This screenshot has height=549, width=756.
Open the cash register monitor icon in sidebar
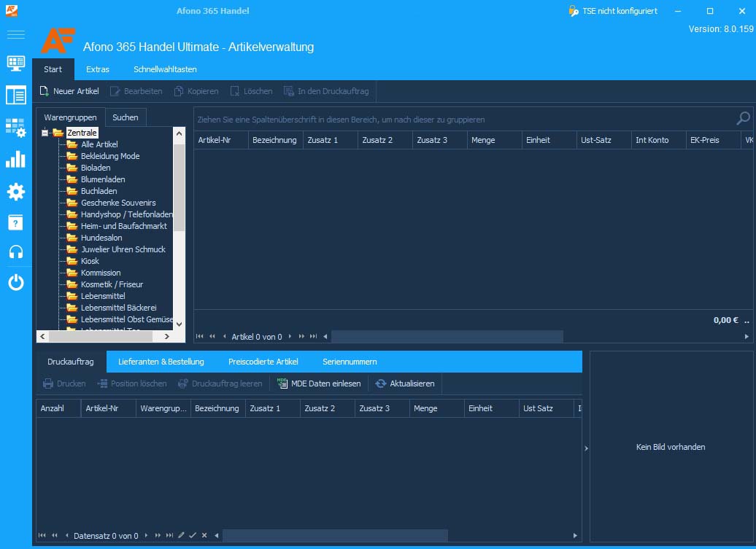pos(15,63)
